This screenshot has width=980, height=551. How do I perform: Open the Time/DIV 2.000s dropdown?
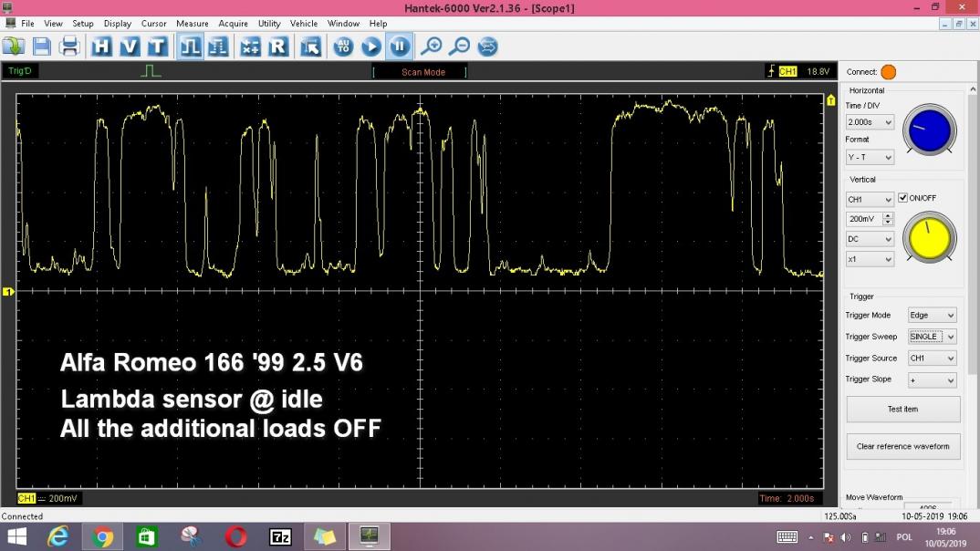[870, 122]
